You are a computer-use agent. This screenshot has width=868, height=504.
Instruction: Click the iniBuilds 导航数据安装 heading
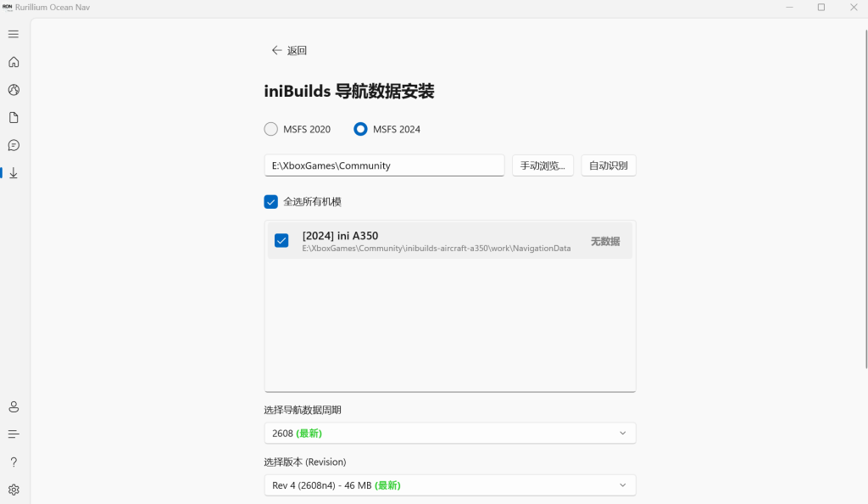(x=348, y=91)
